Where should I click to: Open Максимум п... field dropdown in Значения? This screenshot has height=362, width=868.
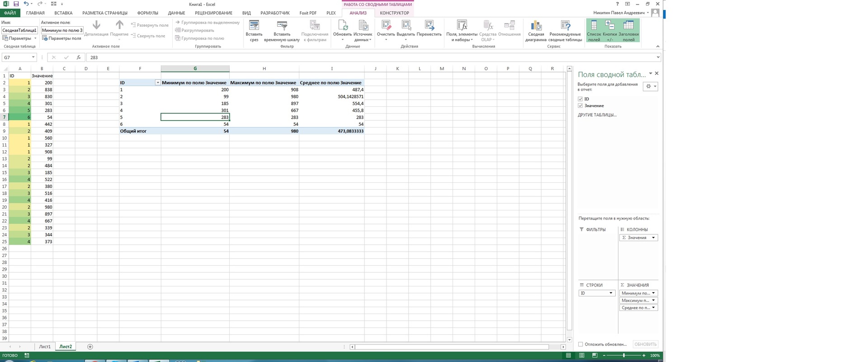pyautogui.click(x=653, y=300)
